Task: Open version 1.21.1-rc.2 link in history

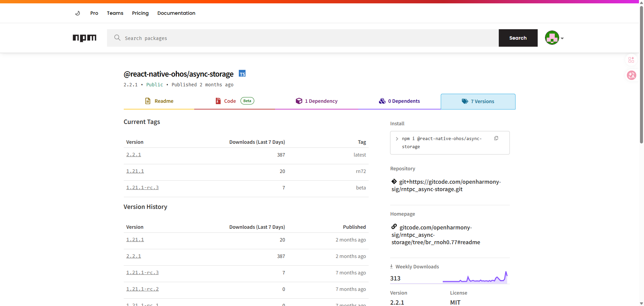Action: [142, 289]
